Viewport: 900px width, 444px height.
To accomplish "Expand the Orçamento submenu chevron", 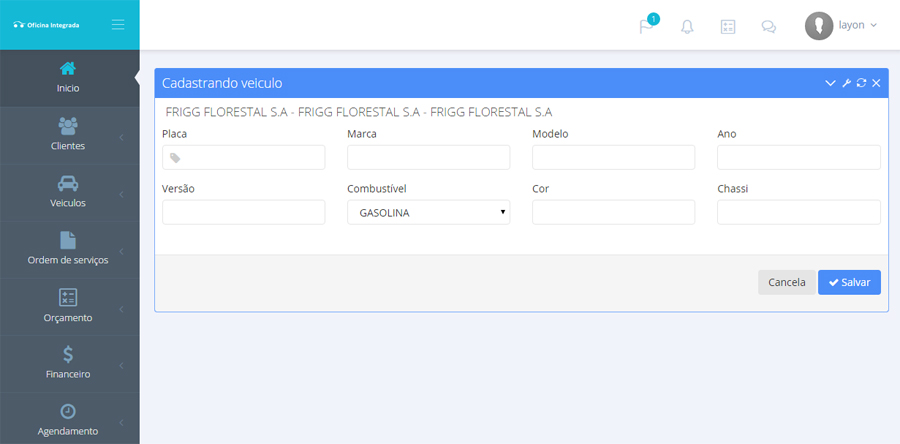I will (122, 309).
